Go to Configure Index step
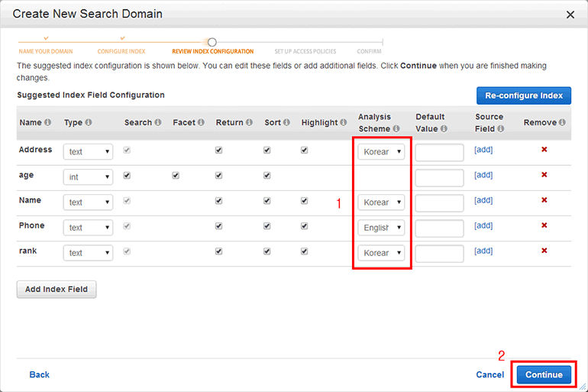Viewport: 588px width, 392px height. (x=121, y=51)
